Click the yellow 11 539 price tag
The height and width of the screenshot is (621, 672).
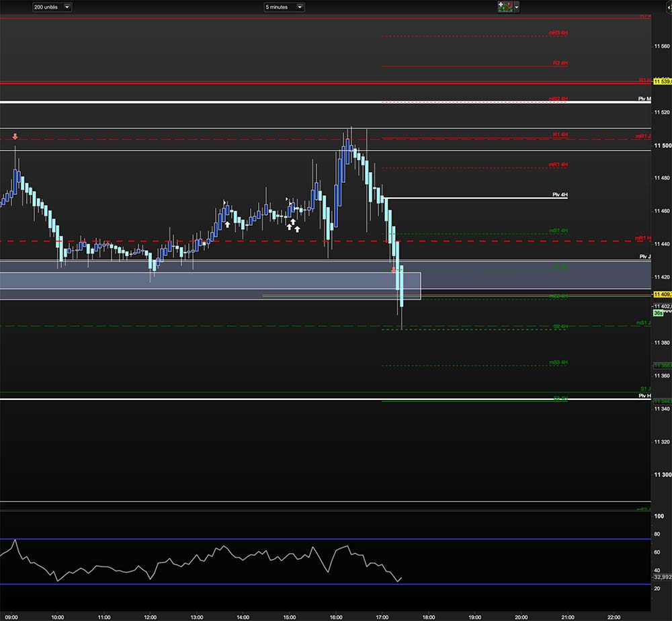[663, 81]
